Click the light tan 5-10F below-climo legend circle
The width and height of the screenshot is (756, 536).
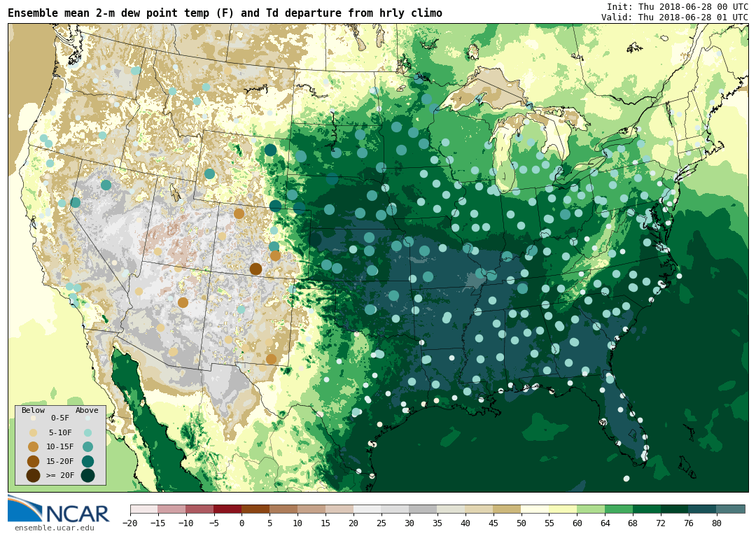pos(34,433)
